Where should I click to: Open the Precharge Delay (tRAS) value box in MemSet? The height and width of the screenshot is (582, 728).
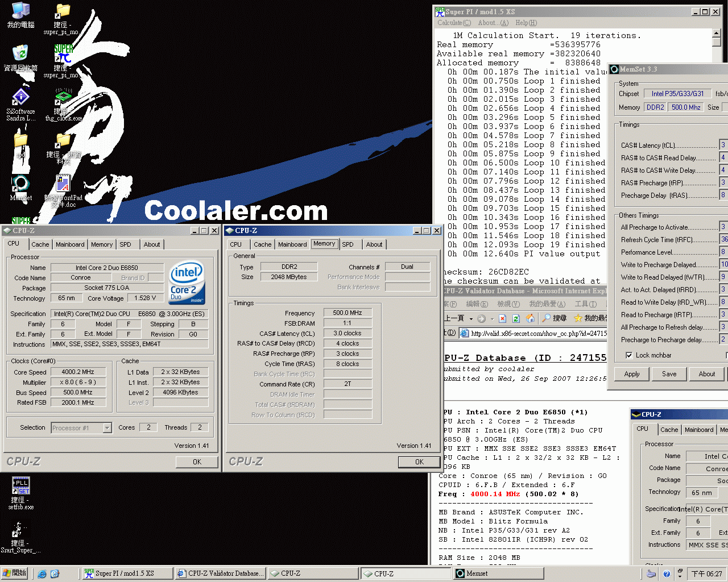click(723, 195)
